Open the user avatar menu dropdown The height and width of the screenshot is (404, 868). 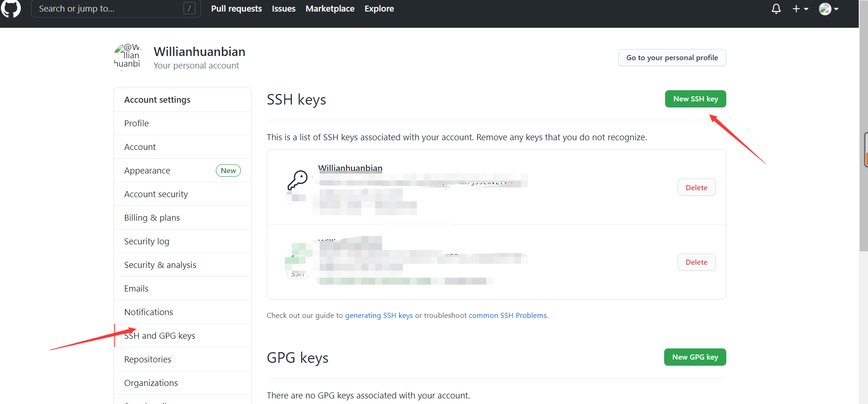829,9
